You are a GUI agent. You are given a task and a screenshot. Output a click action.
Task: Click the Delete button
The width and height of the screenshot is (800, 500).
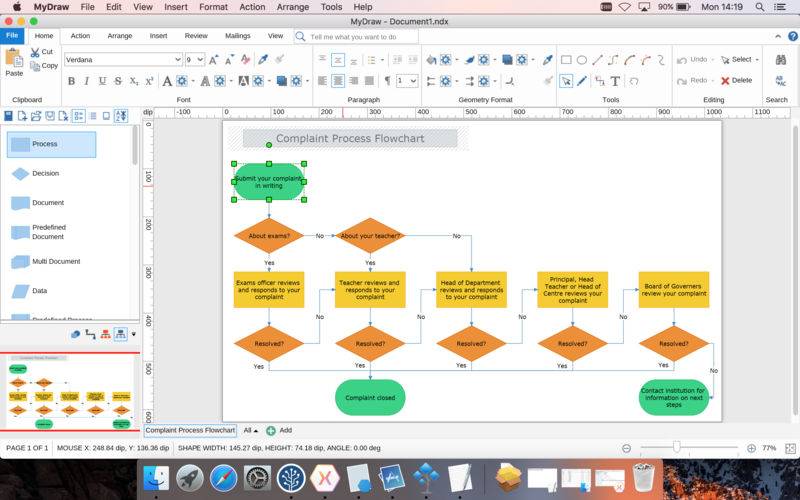[736, 81]
